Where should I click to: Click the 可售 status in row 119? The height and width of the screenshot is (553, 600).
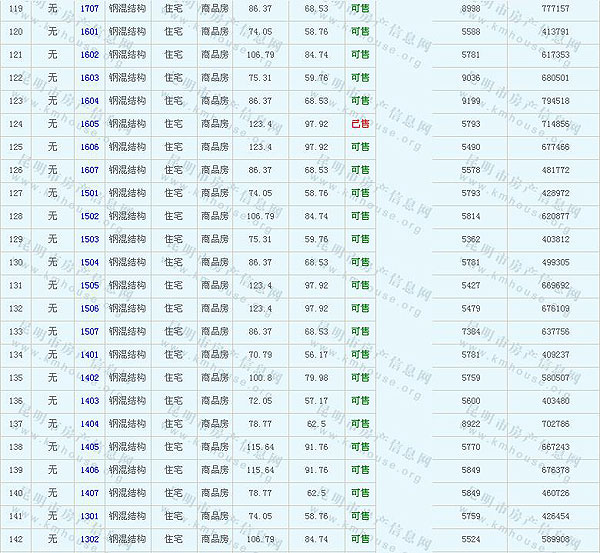point(360,9)
